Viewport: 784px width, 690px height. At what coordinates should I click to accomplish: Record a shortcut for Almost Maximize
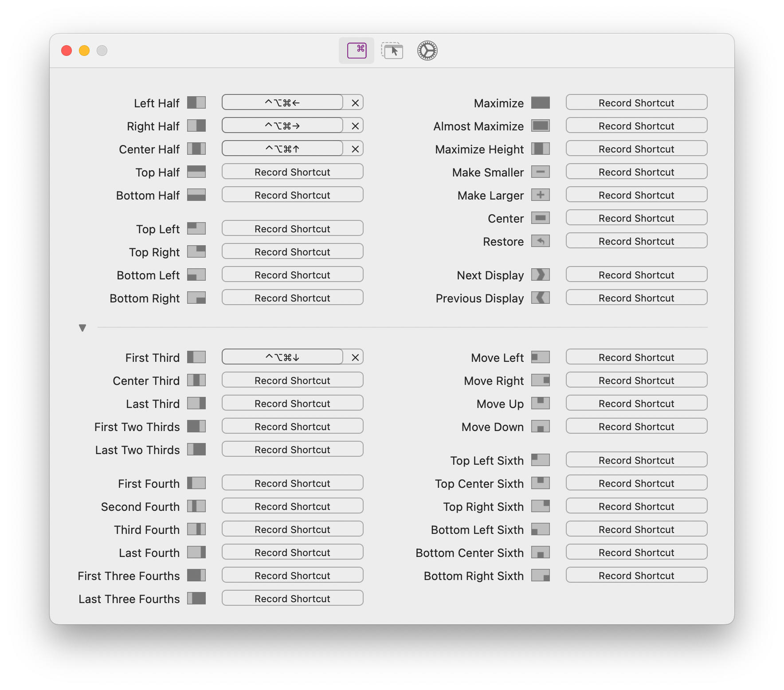[x=636, y=125]
